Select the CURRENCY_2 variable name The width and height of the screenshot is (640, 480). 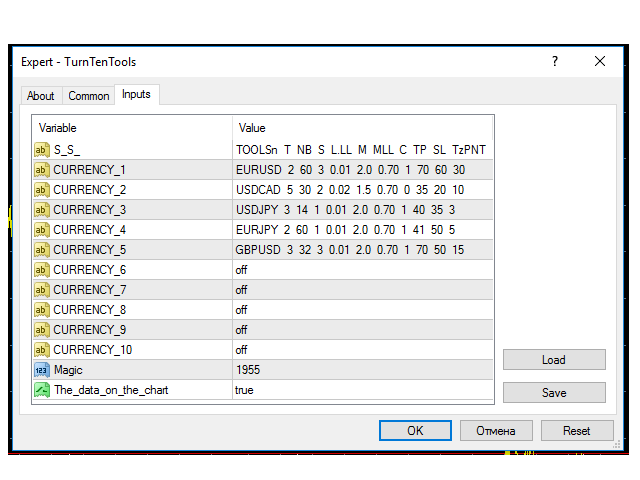89,190
